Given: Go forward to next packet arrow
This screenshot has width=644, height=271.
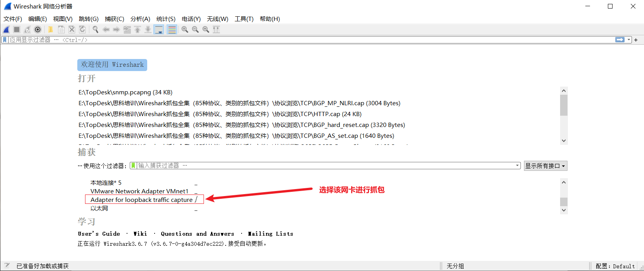Looking at the screenshot, I should tap(117, 30).
